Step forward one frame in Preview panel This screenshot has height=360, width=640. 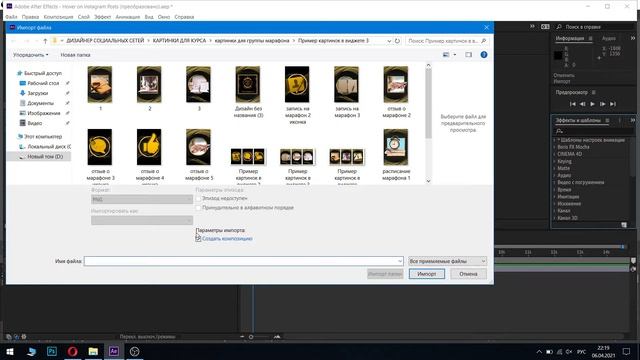(602, 104)
